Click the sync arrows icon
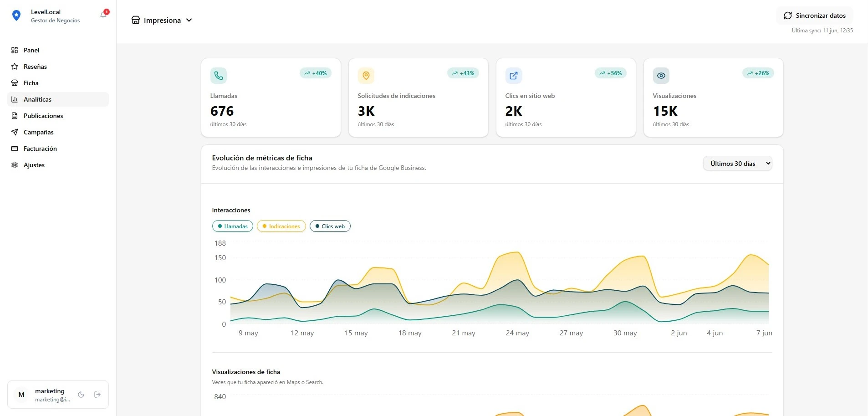868x416 pixels. click(788, 15)
